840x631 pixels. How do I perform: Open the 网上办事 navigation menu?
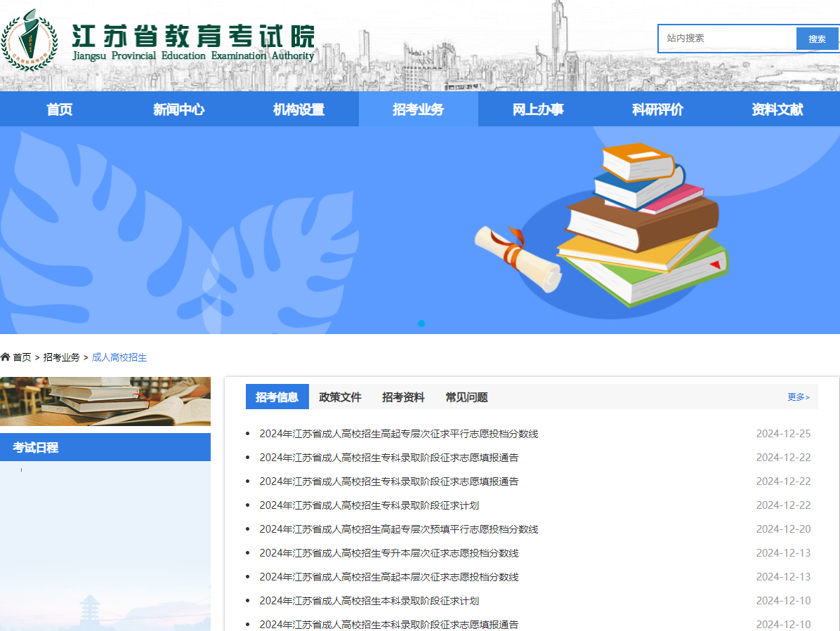[539, 109]
